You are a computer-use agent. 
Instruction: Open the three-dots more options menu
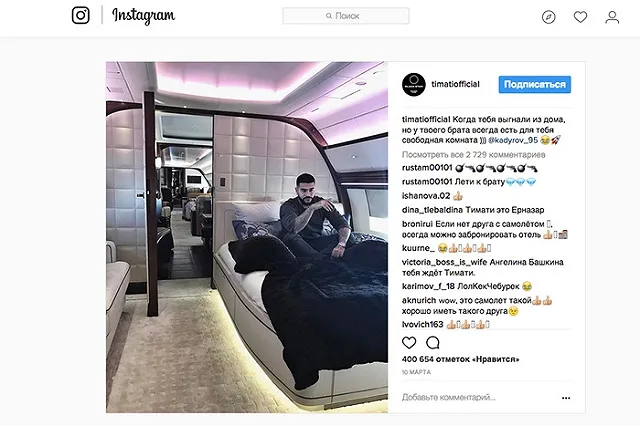coord(566,398)
